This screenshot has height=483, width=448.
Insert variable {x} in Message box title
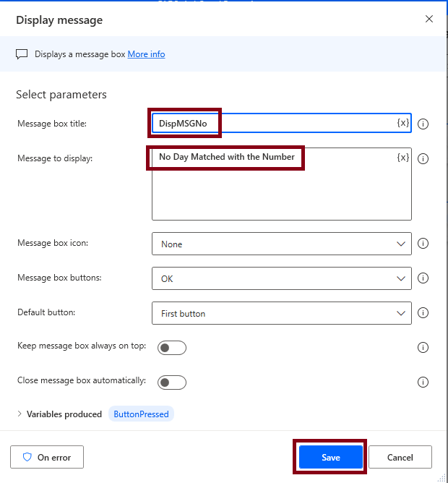pyautogui.click(x=402, y=123)
